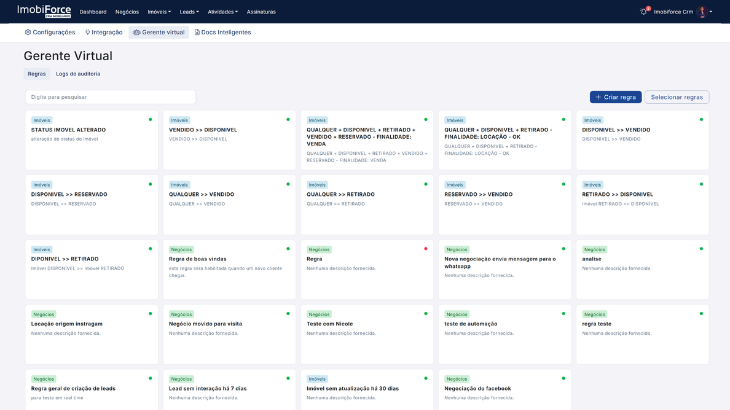Toggle red status dot on Regra card

[x=426, y=249]
